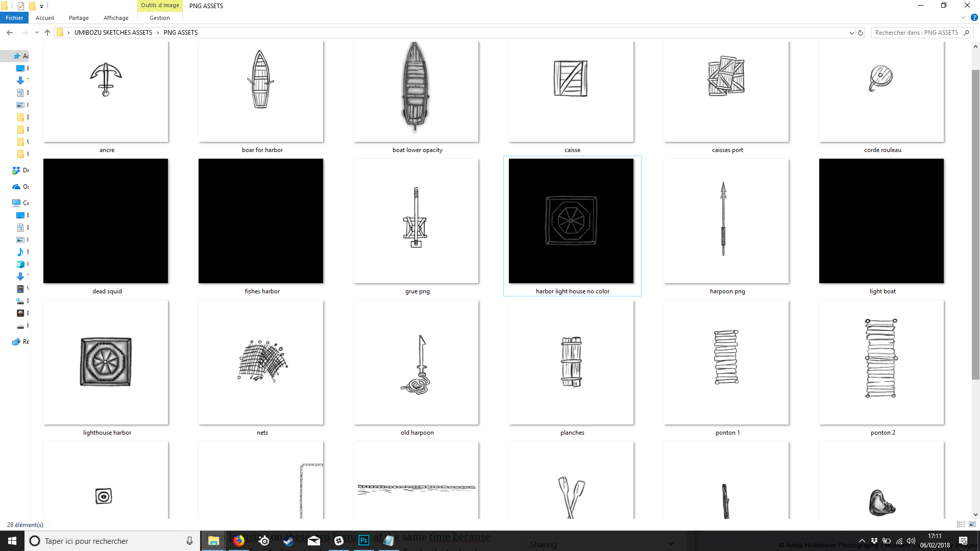Navigate up one folder level
The height and width of the screenshot is (551, 980).
point(47,33)
